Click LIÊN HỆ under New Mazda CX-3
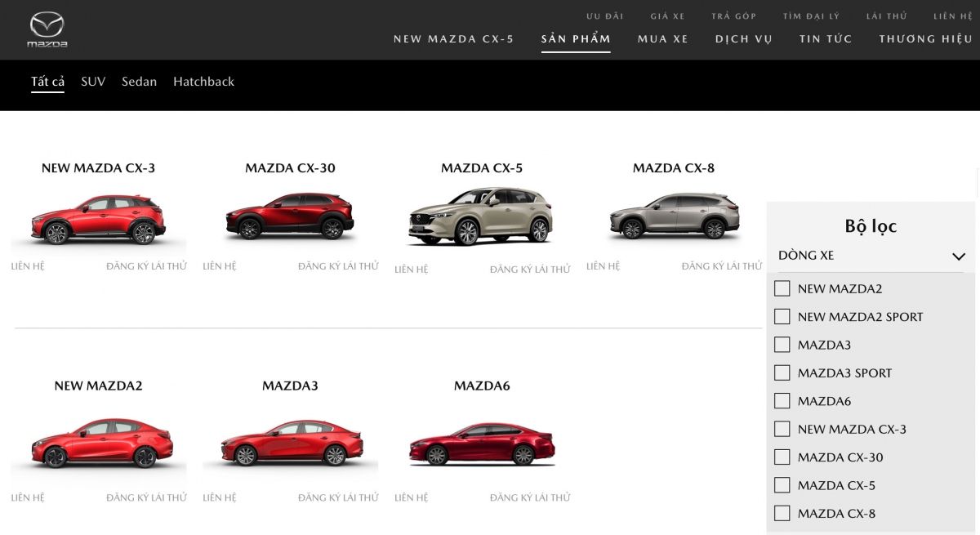This screenshot has width=980, height=535. click(x=28, y=266)
